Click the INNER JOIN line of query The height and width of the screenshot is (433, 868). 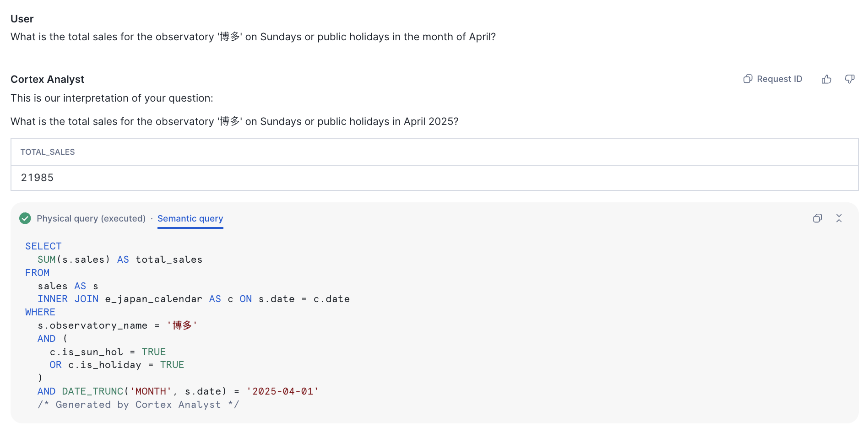[x=194, y=299]
